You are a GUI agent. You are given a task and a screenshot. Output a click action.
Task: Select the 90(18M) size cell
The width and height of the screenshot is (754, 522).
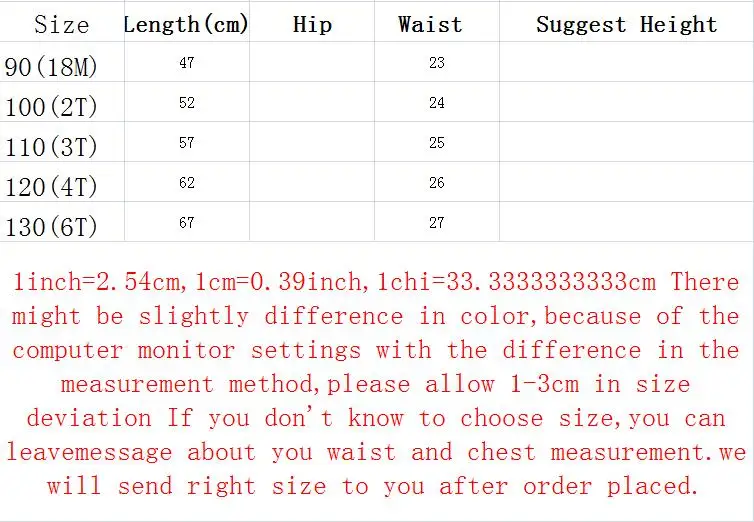[51, 67]
